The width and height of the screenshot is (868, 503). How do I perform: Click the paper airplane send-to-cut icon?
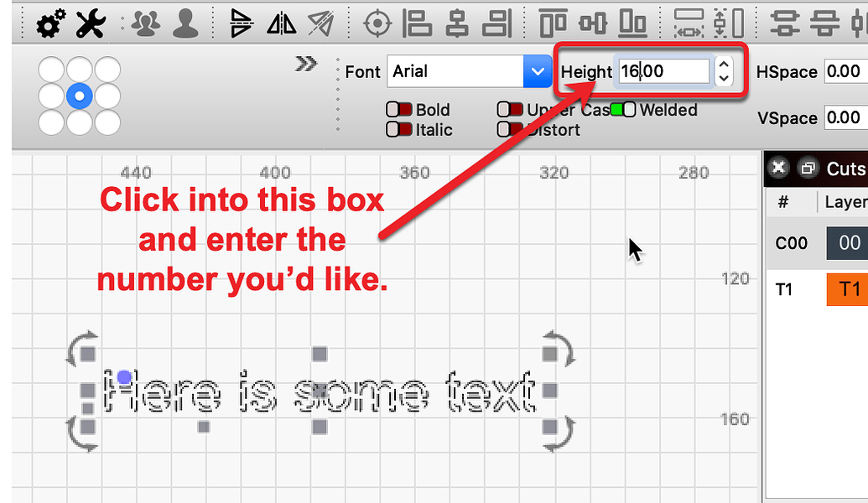coord(320,23)
